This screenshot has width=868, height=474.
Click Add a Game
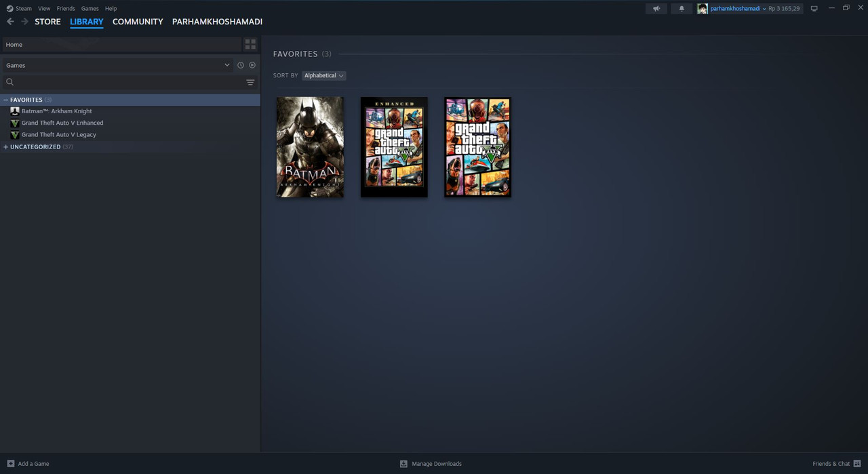click(33, 464)
